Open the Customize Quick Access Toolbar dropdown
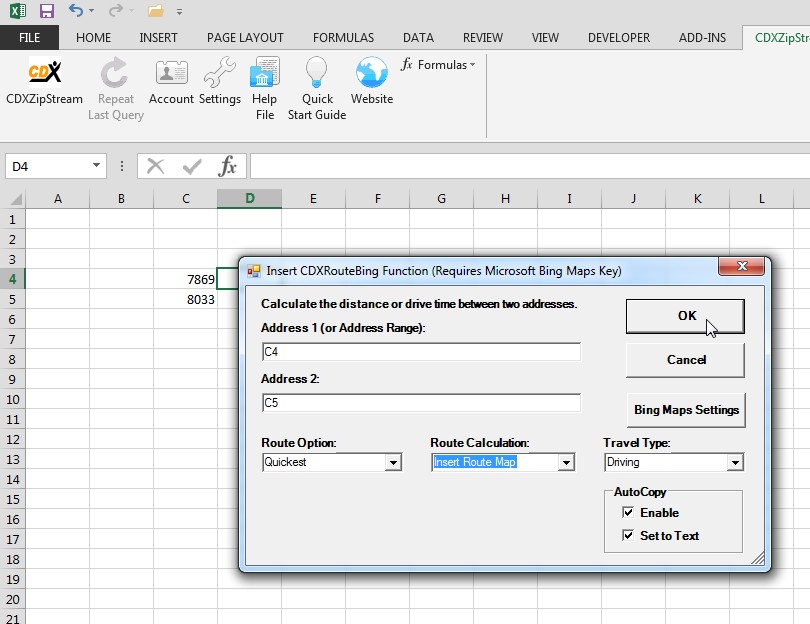The image size is (810, 624). 179,11
